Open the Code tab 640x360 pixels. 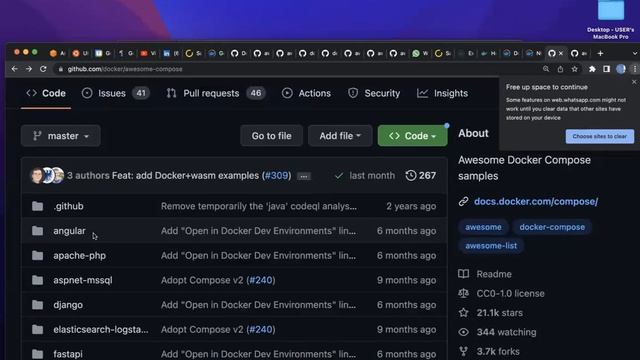coord(46,93)
